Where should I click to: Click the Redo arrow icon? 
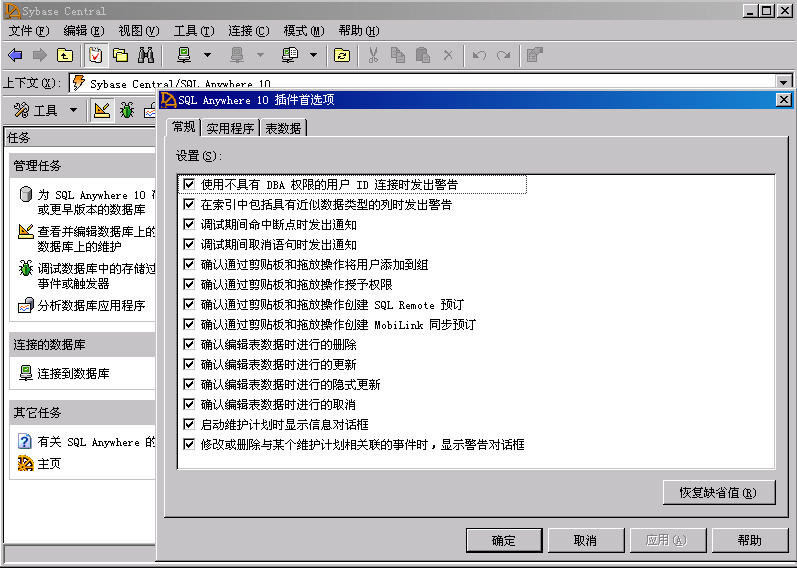pos(504,55)
